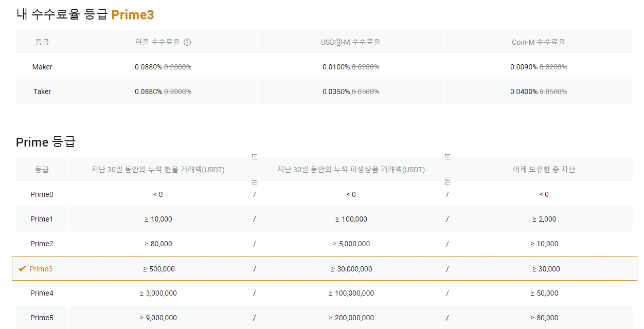Image resolution: width=644 pixels, height=329 pixels.
Task: Select the Prime3 highlighted tier row
Action: (x=206, y=268)
